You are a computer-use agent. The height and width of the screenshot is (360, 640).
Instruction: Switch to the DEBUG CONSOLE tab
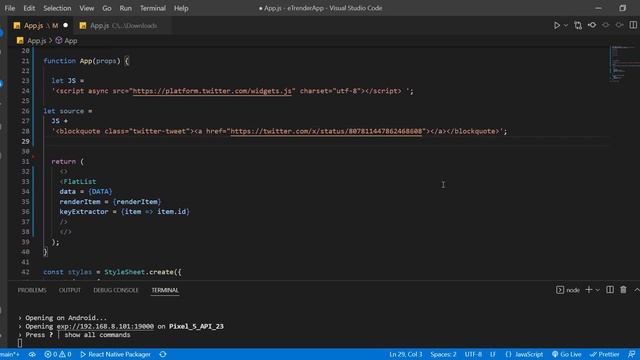pos(116,290)
